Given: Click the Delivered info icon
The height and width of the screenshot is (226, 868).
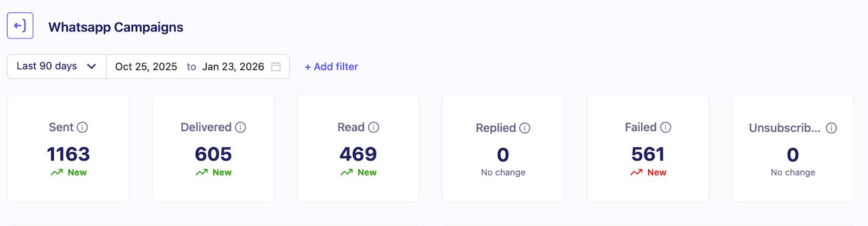Looking at the screenshot, I should [240, 127].
